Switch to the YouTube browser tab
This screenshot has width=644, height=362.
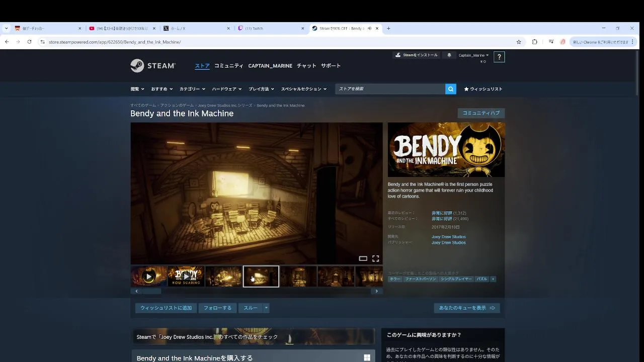121,29
